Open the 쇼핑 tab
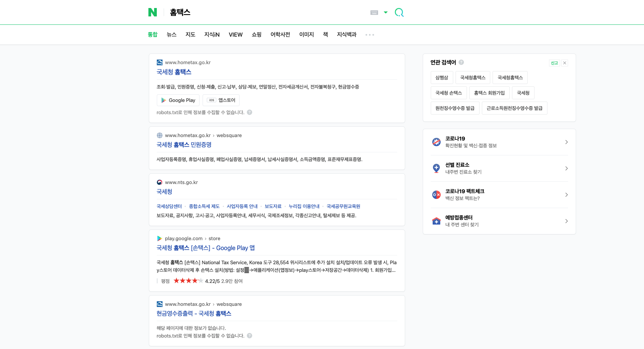Image resolution: width=644 pixels, height=349 pixels. (256, 34)
